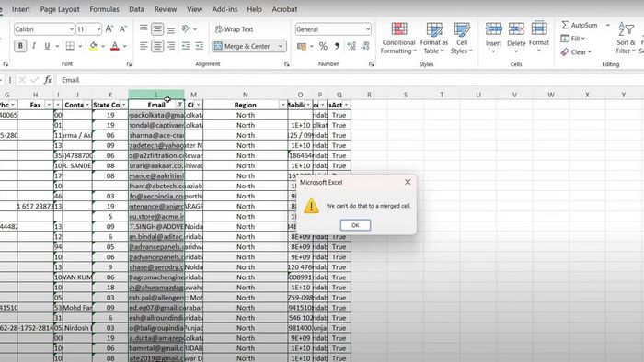
Task: Open Font dialog launcher arrow
Action: pos(129,64)
